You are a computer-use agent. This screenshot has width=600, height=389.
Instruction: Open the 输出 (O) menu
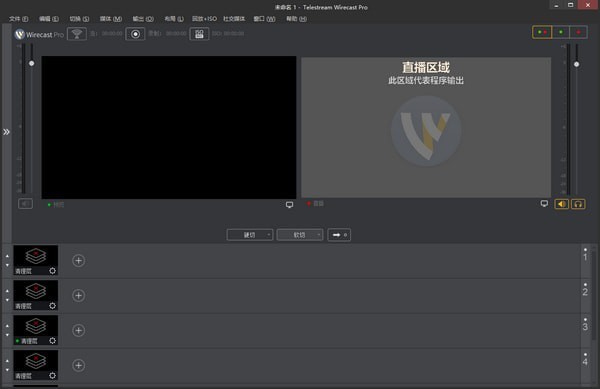click(143, 19)
